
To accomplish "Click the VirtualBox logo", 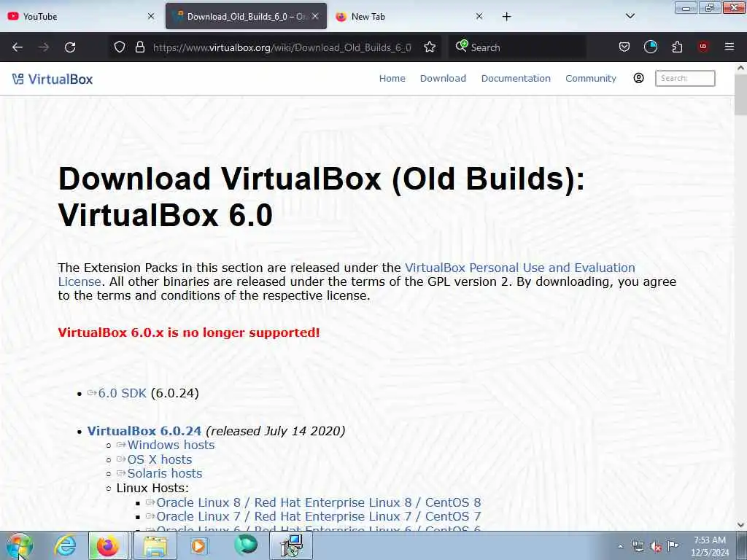I will click(x=53, y=79).
